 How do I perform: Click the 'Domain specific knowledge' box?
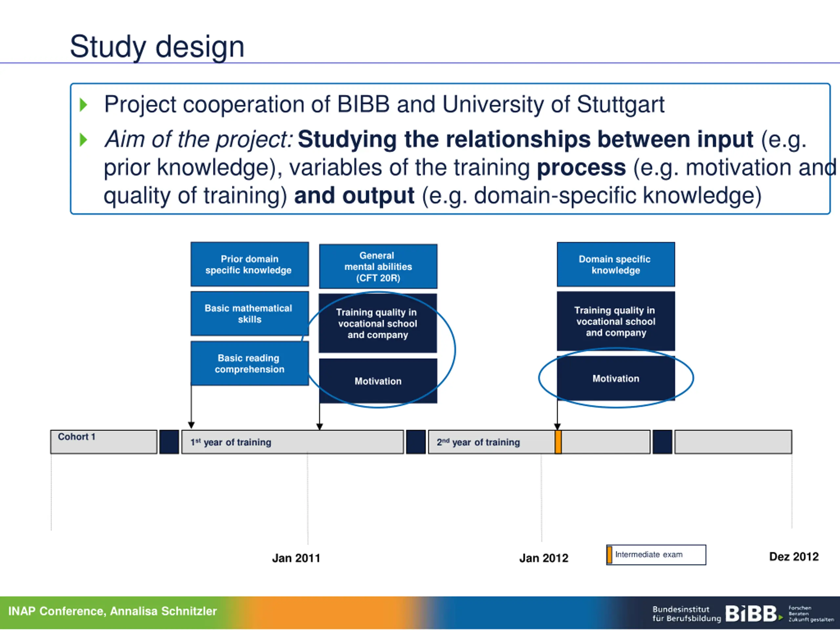[x=616, y=264]
